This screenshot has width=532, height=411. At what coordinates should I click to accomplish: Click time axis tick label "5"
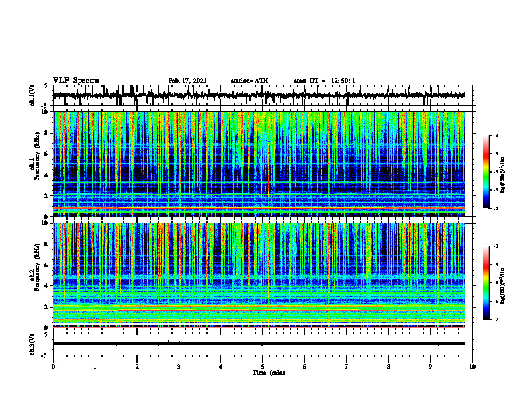click(x=263, y=367)
